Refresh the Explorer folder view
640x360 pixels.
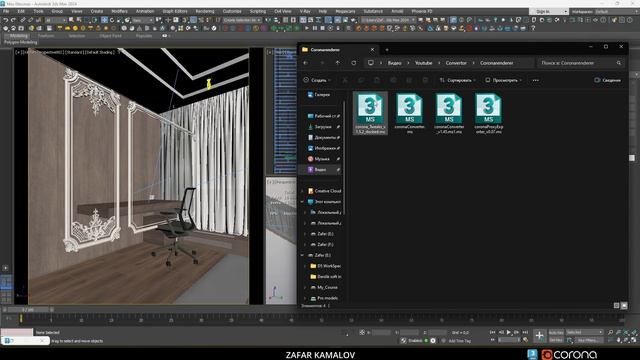click(x=353, y=63)
